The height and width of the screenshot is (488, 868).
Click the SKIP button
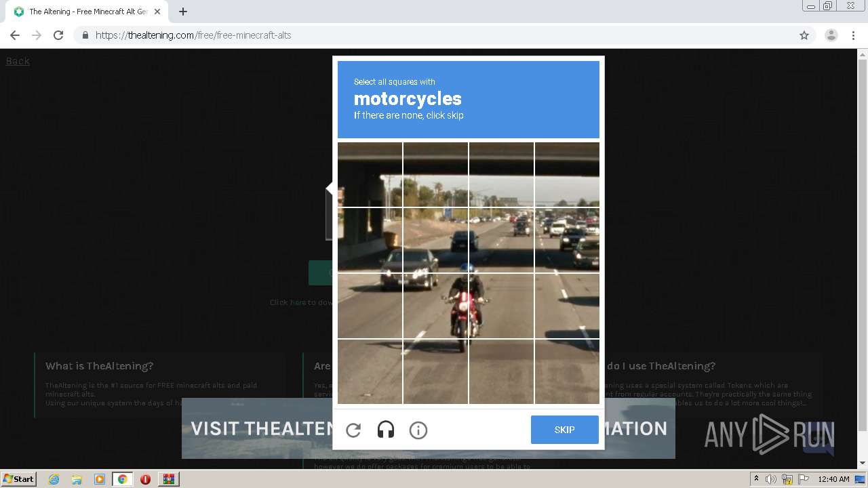point(564,430)
